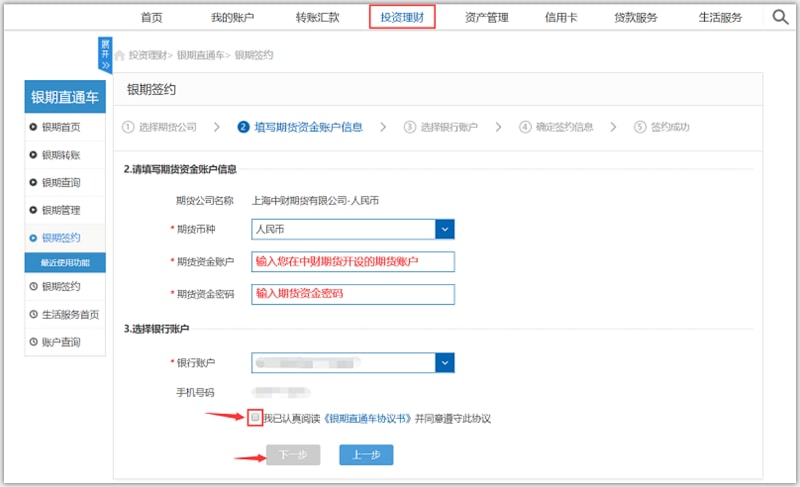Open recently used 账户查询 item
This screenshot has height=487, width=800.
click(x=61, y=343)
